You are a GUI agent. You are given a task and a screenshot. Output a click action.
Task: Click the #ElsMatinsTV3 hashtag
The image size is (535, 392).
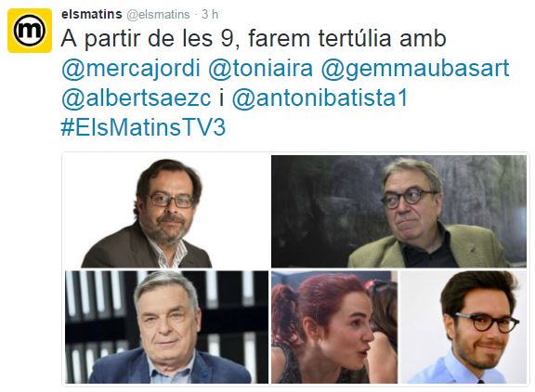pyautogui.click(x=143, y=127)
